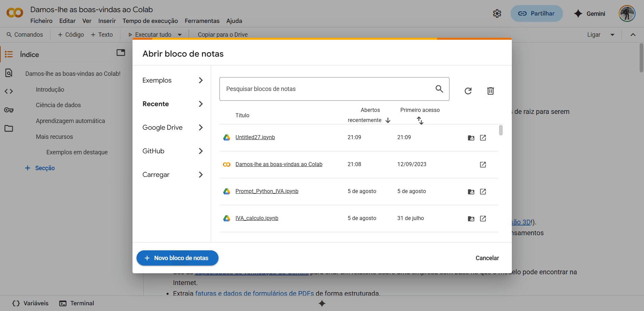Open the Gemini assistant button
The image size is (644, 311).
tap(589, 13)
